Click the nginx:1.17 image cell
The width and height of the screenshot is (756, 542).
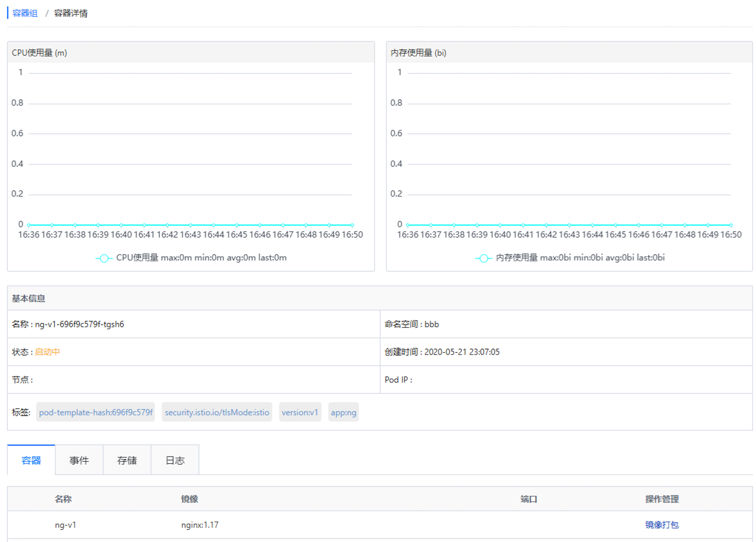point(200,525)
